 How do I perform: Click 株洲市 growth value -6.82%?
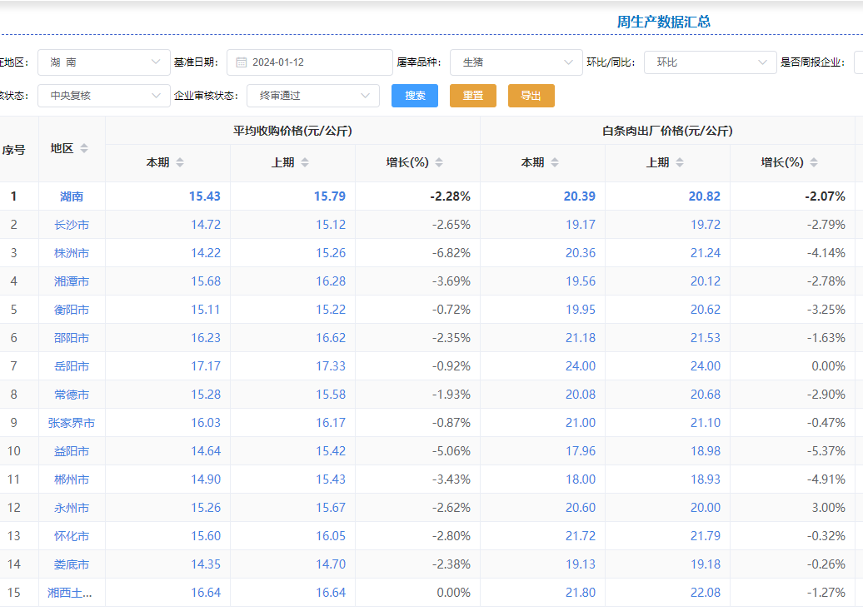tap(451, 253)
